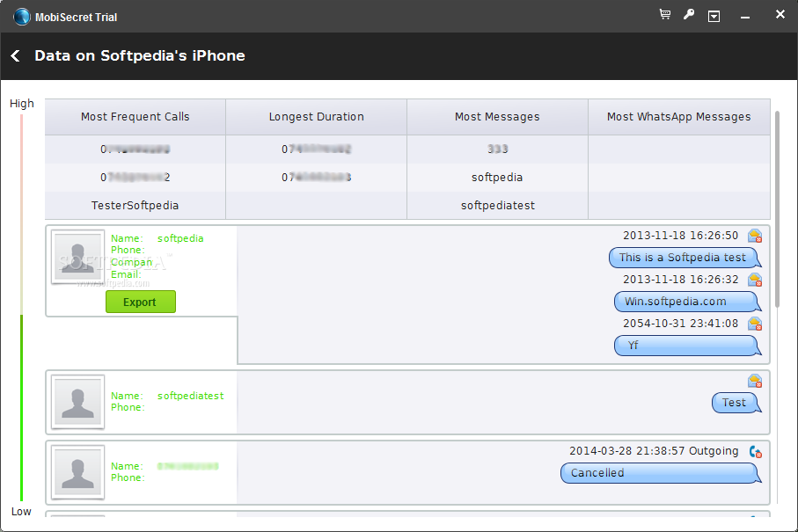The image size is (798, 532).
Task: Click the vertical scrollbar thumb
Action: coord(777,209)
